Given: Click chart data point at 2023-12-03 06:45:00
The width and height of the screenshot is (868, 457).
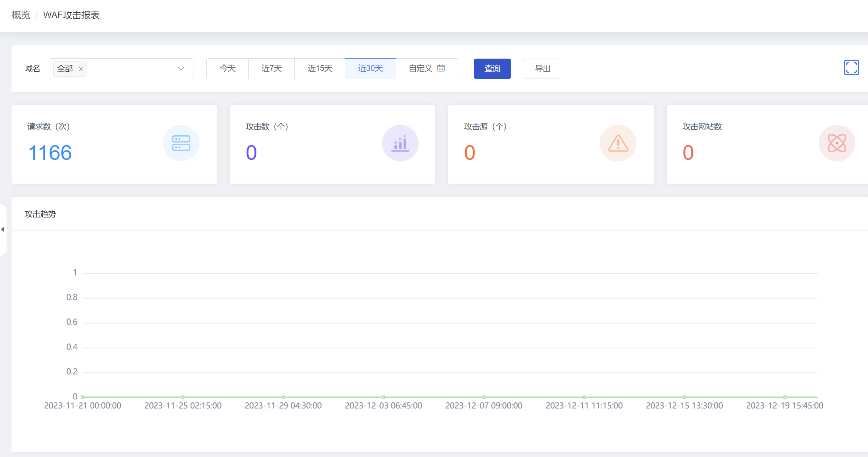Looking at the screenshot, I should coord(383,397).
